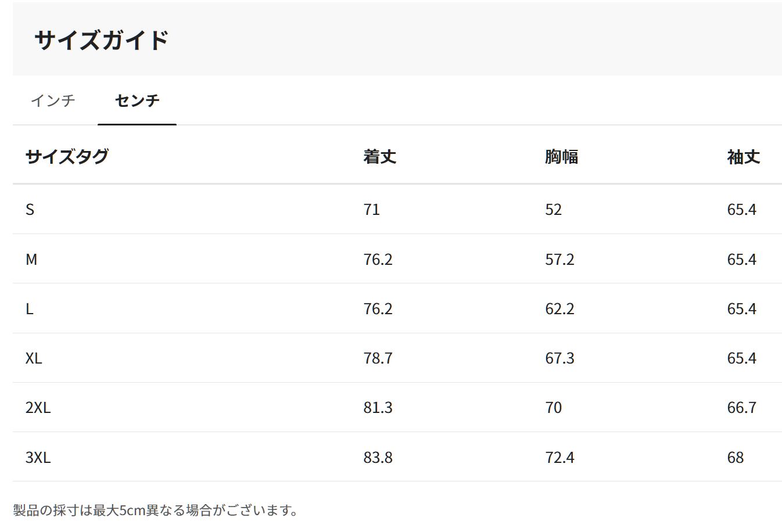Screen dimensions: 782x532
Task: Click the 着丈 column header
Action: click(380, 157)
